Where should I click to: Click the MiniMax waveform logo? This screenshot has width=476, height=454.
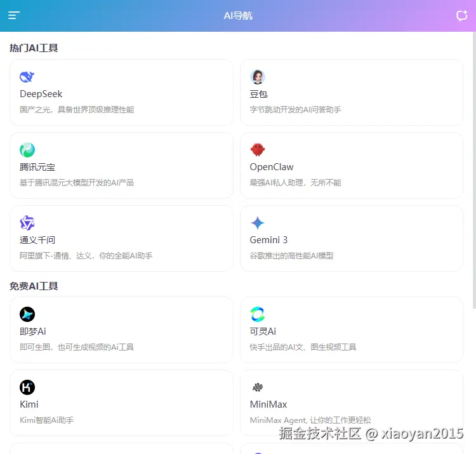(x=258, y=387)
